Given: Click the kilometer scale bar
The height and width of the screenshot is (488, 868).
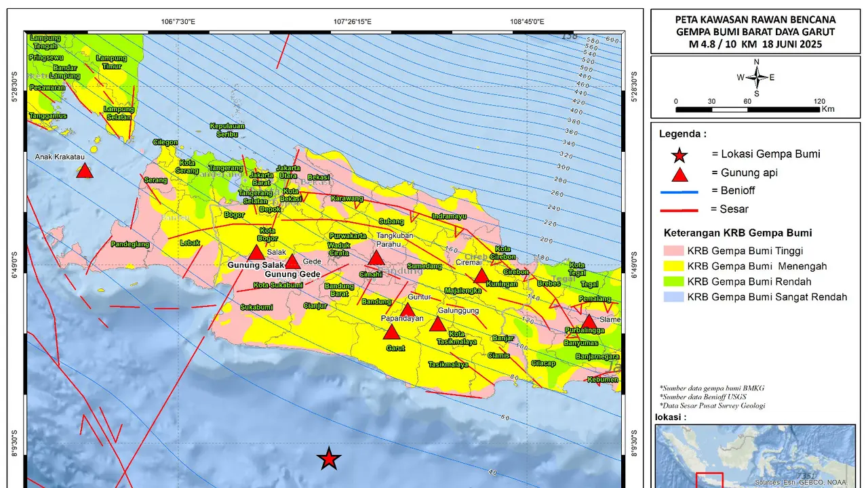Looking at the screenshot, I should 748,108.
